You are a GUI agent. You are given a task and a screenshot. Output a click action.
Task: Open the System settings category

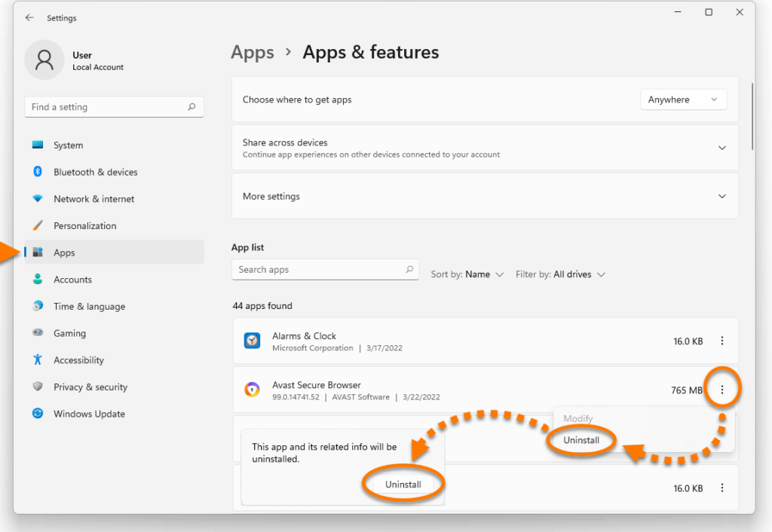tap(68, 145)
